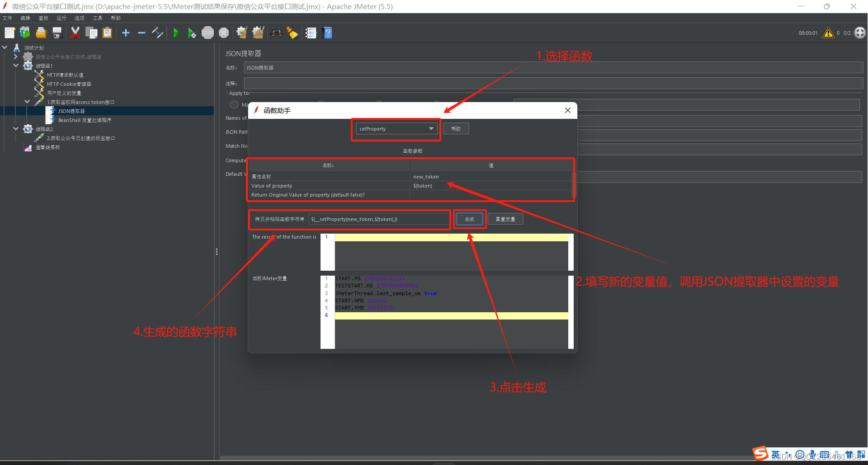Select HTTP请求默认值 in the tree
This screenshot has width=868, height=465.
point(65,75)
